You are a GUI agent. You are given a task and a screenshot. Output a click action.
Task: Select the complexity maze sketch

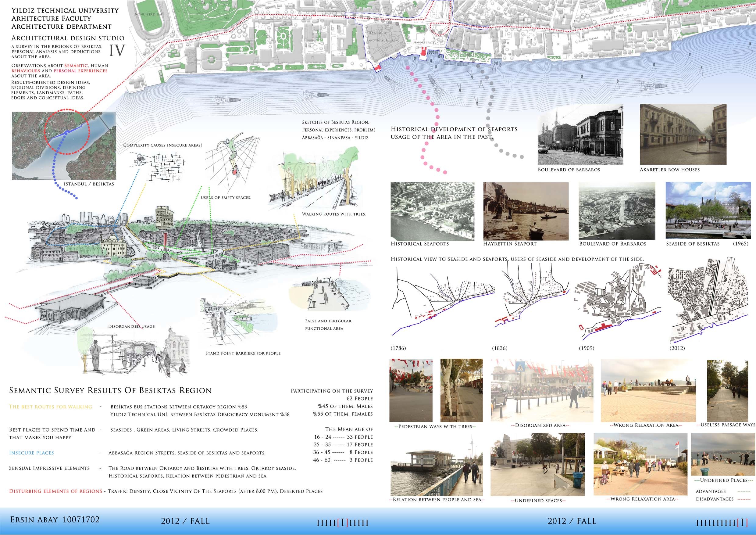(x=161, y=166)
